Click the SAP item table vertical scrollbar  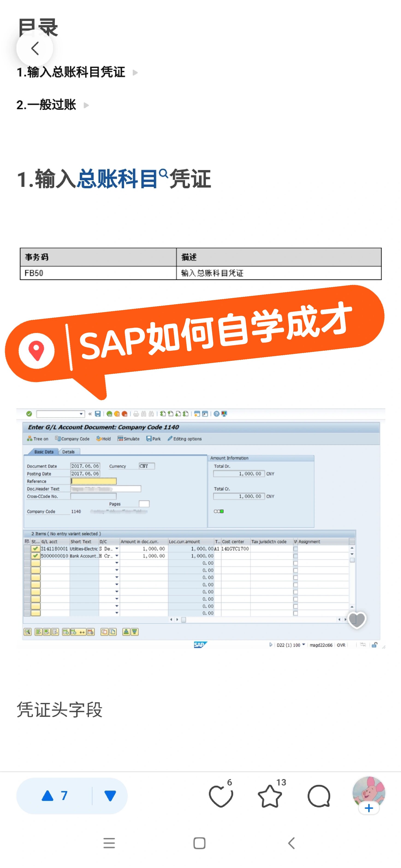[352, 577]
